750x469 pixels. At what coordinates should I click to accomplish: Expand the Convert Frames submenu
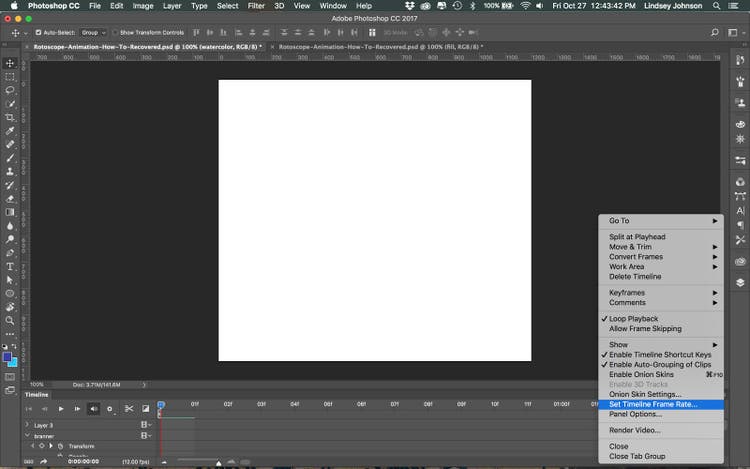click(661, 257)
